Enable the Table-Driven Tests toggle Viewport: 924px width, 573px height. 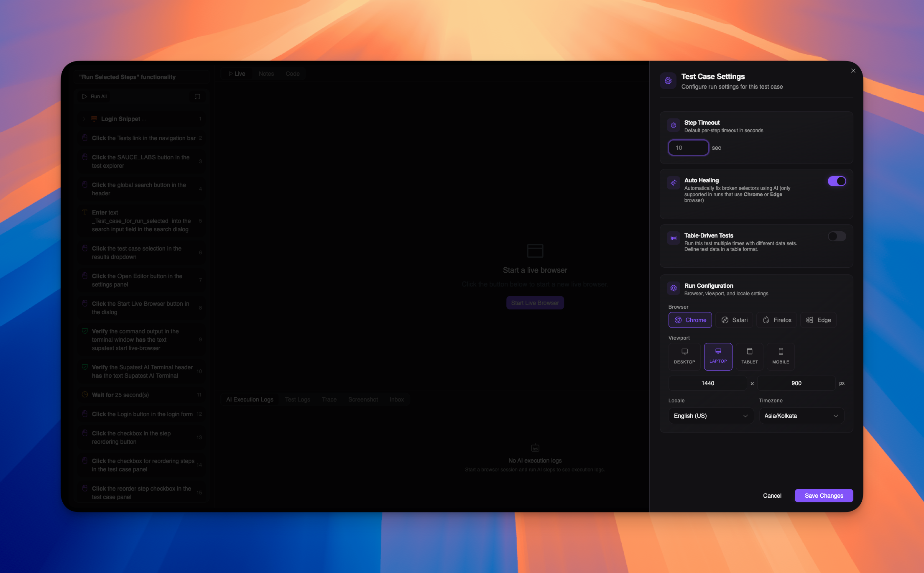[836, 236]
